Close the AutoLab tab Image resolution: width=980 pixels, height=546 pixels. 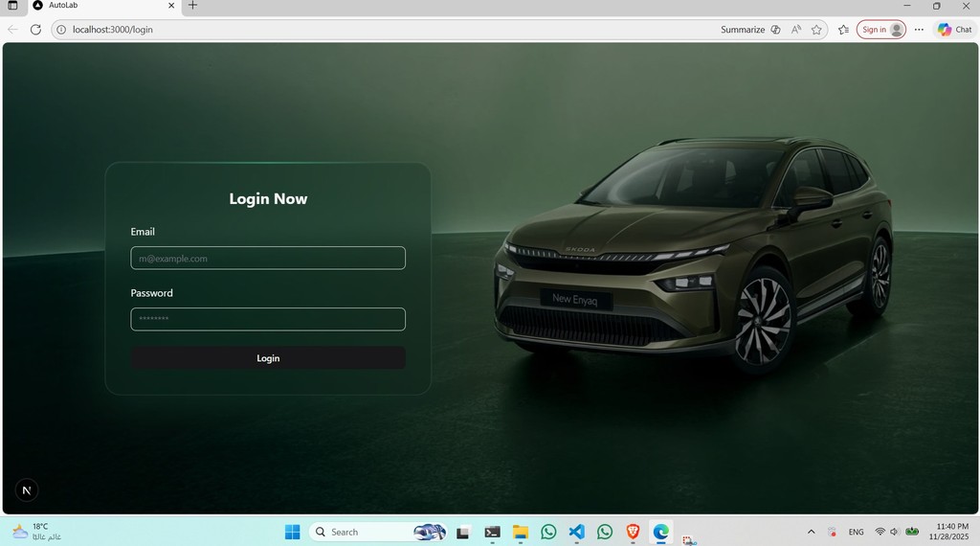coord(171,6)
